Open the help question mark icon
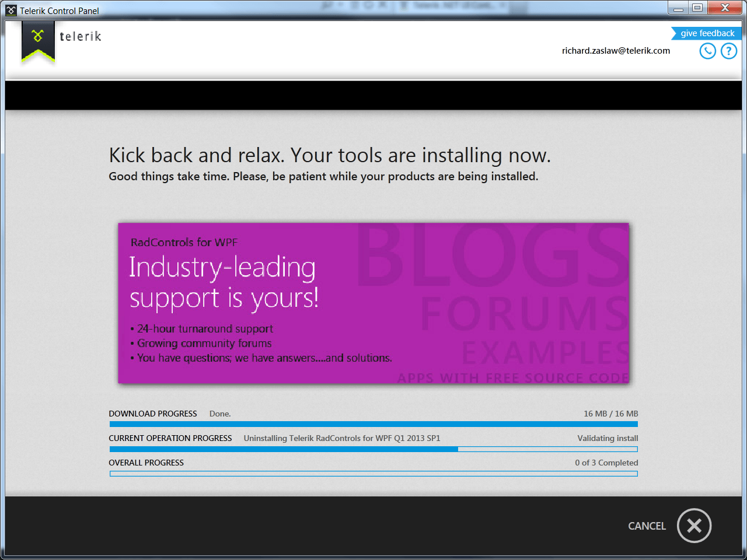Viewport: 747px width, 560px height. [x=729, y=51]
